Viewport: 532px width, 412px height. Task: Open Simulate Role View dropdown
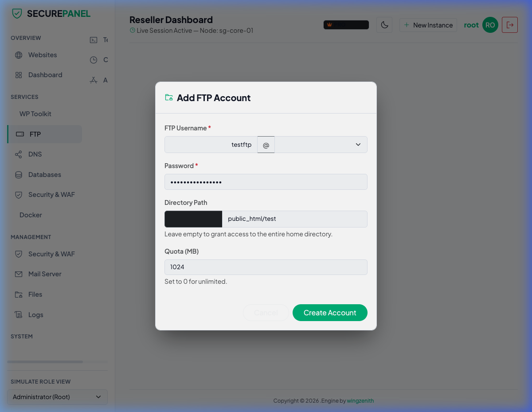[x=57, y=397]
